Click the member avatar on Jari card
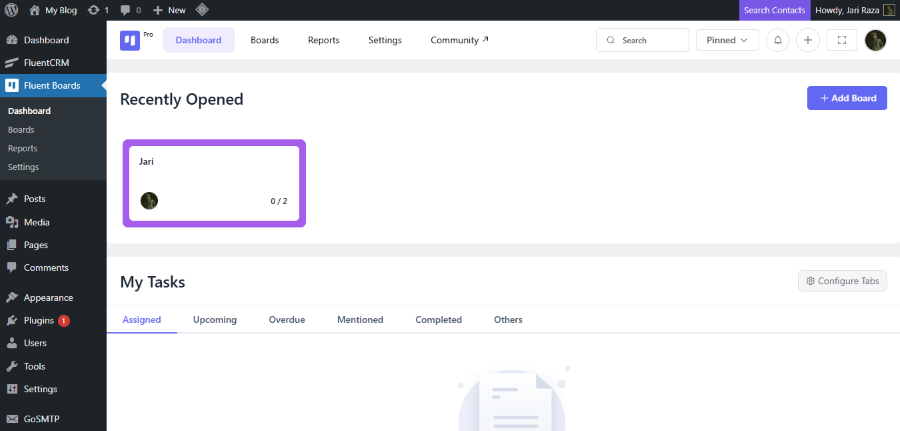The height and width of the screenshot is (431, 900). pyautogui.click(x=149, y=200)
